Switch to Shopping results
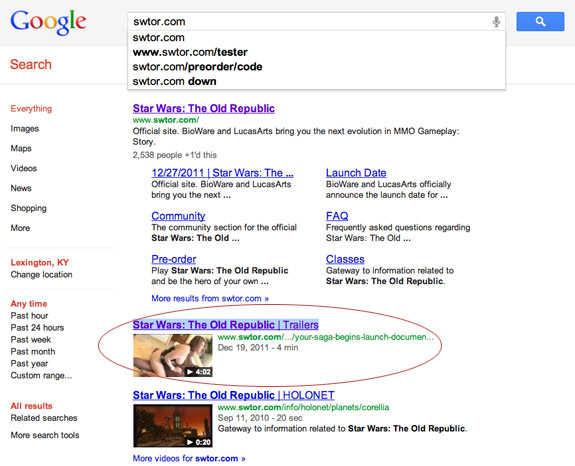Screen dimensions: 575x466 (x=29, y=208)
